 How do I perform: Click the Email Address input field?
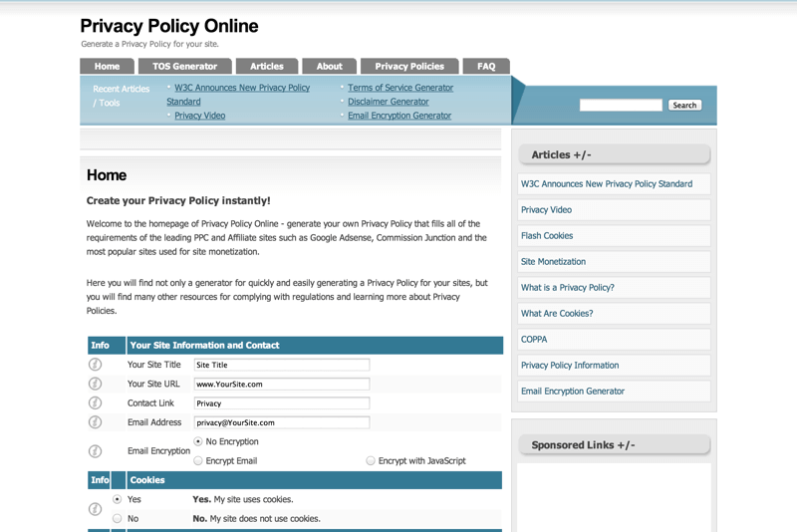(282, 422)
